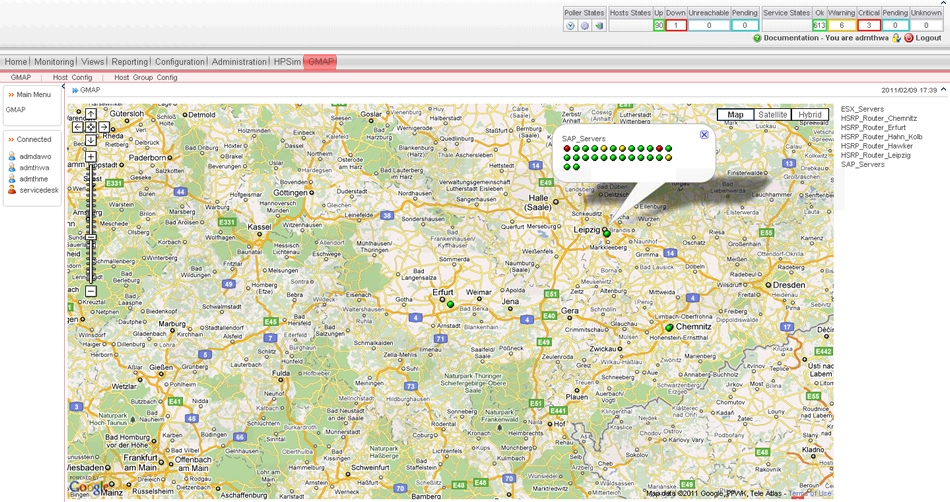Open the Home menu
Screen dimensions: 950x502
click(x=15, y=62)
